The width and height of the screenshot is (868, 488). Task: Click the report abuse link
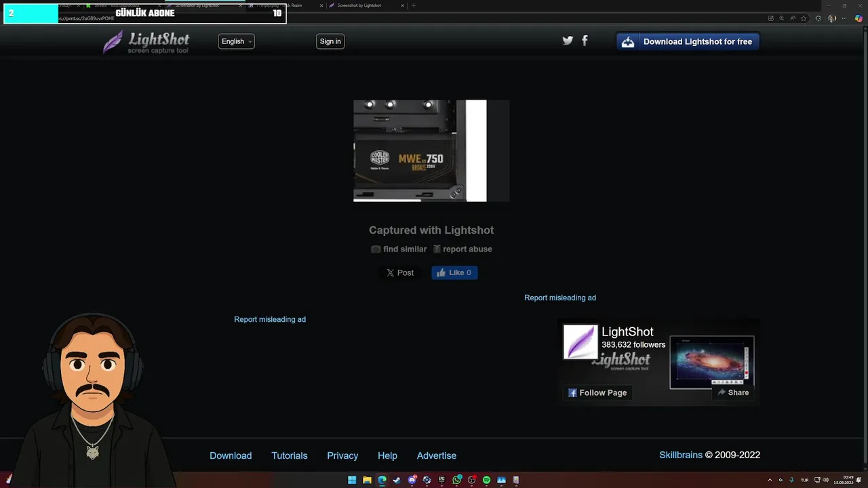(x=462, y=249)
